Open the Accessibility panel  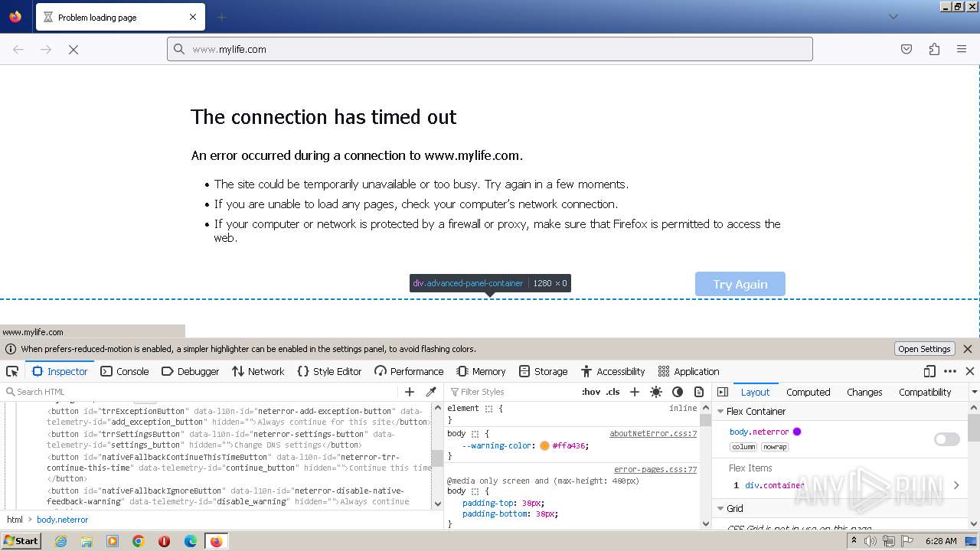tap(612, 371)
